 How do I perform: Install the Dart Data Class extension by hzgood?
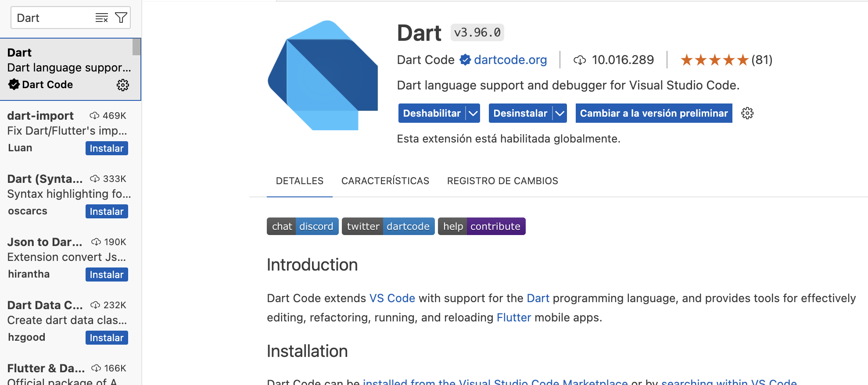coord(107,338)
